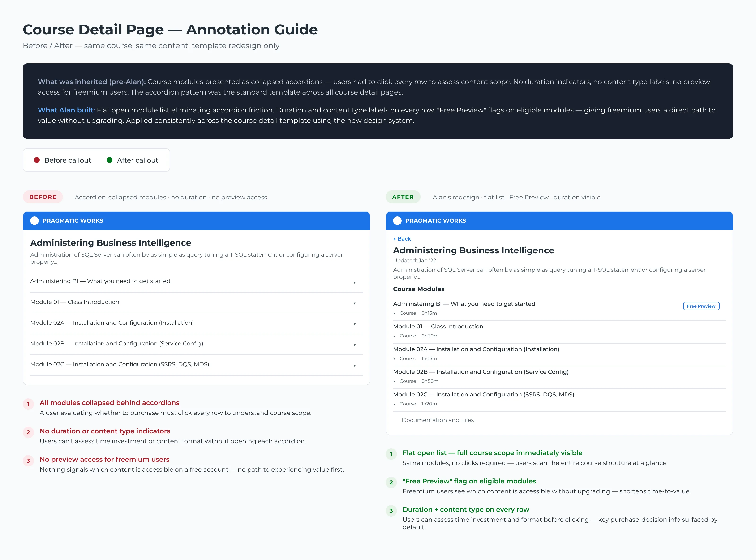Click the Pragmatic Works logo circle in After mockup
756x560 pixels.
[x=397, y=221]
